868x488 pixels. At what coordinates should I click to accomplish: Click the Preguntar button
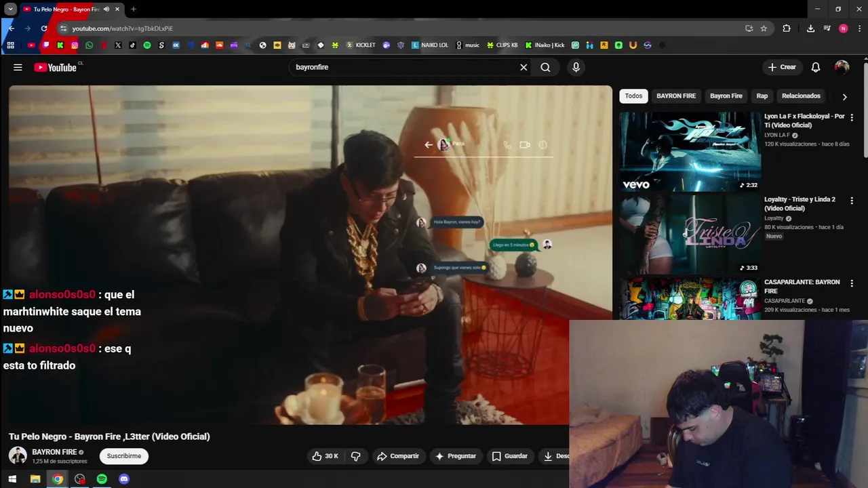pyautogui.click(x=455, y=456)
